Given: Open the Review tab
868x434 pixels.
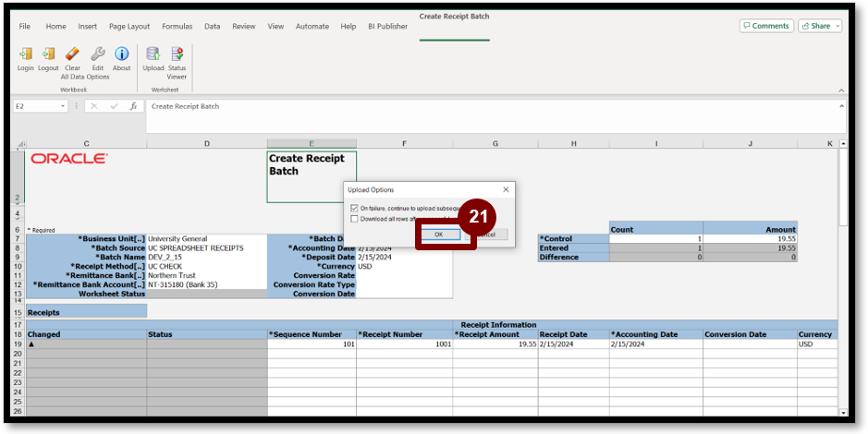Looking at the screenshot, I should 244,26.
